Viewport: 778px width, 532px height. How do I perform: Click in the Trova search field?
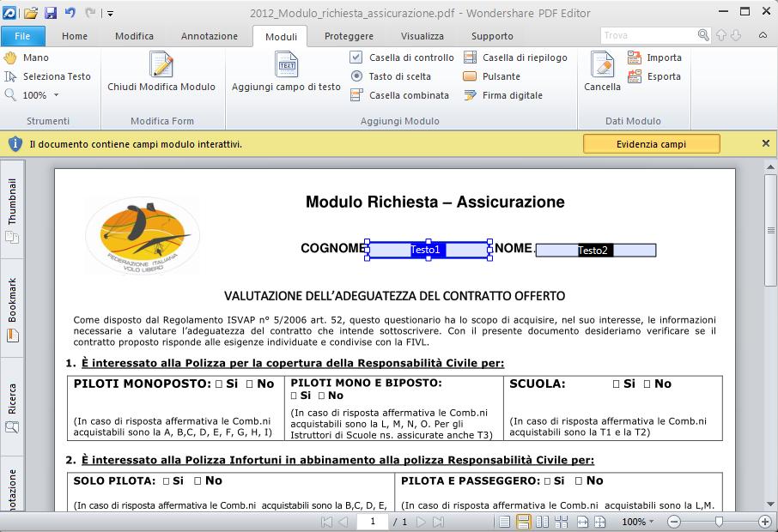[648, 35]
